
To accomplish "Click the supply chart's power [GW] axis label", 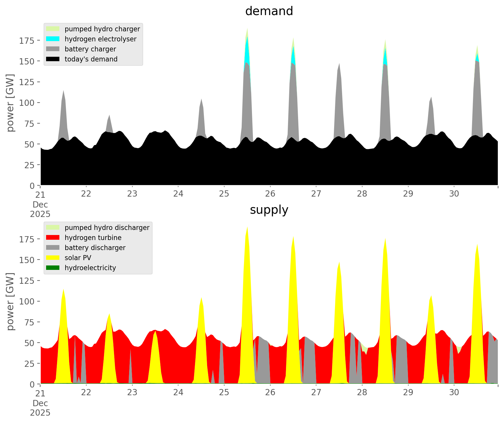I will 10,302.
